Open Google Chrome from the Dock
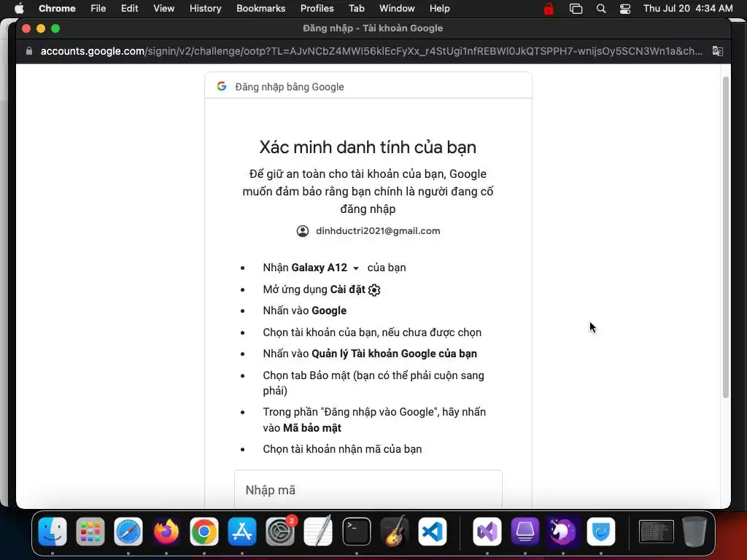The image size is (747, 560). coord(204,532)
